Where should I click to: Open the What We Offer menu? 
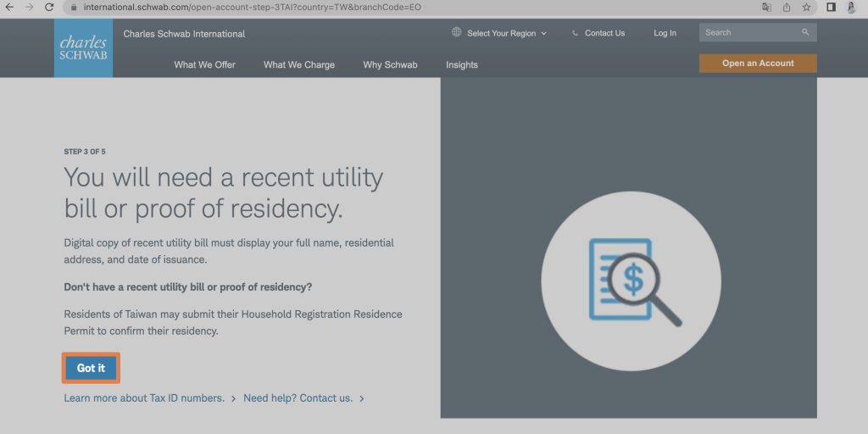pyautogui.click(x=205, y=64)
